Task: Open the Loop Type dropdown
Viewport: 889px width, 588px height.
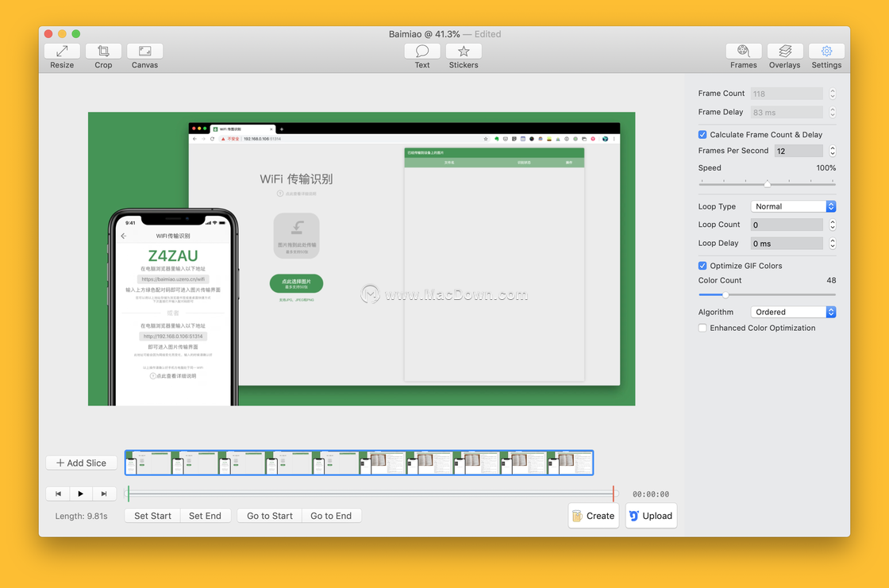Action: [x=793, y=206]
